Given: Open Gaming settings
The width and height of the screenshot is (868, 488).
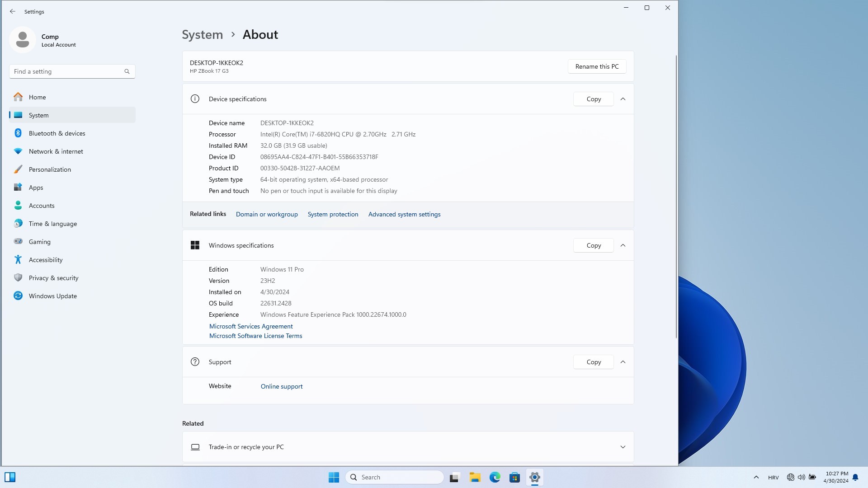Looking at the screenshot, I should point(72,242).
